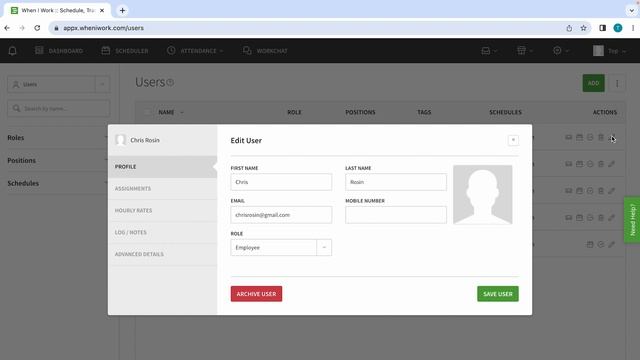Open the notifications bell
640x360 pixels.
coord(12,51)
